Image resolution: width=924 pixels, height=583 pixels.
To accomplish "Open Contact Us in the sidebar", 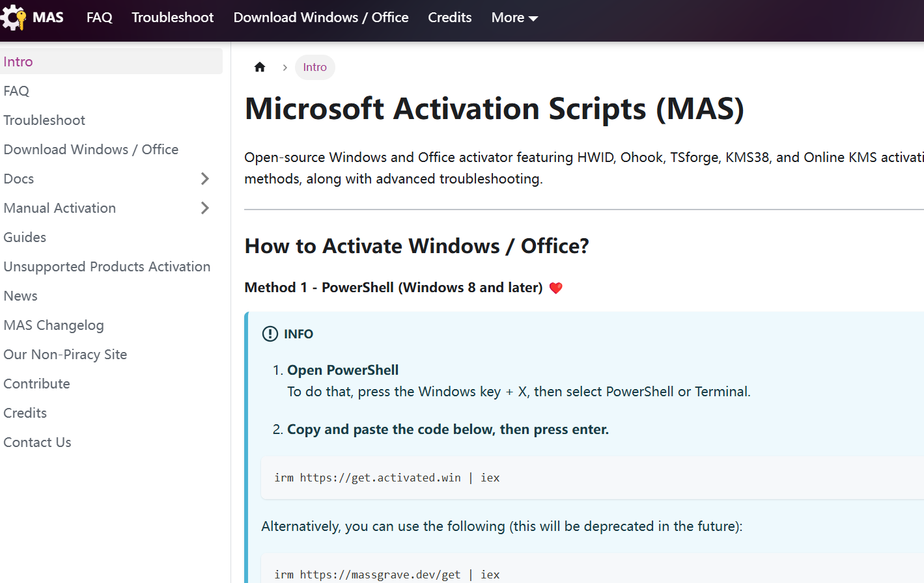I will pos(37,442).
